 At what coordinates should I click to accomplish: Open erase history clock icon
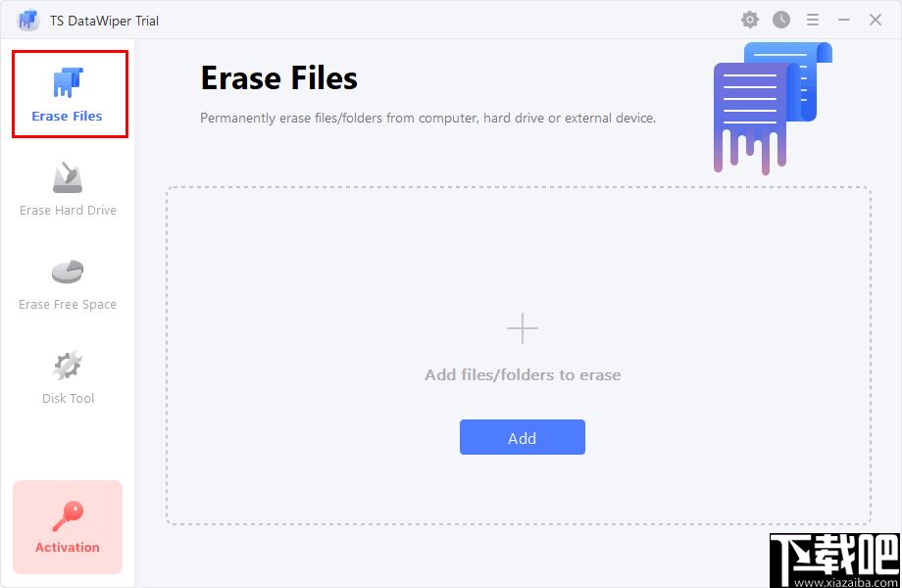pos(780,21)
